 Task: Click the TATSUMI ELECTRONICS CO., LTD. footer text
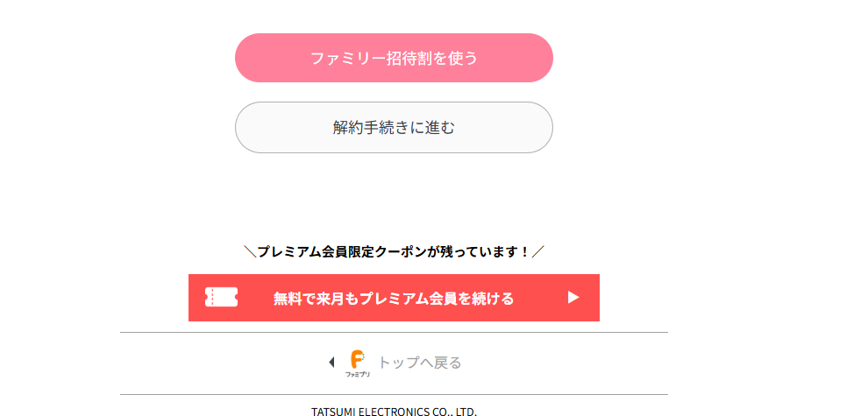pyautogui.click(x=394, y=411)
